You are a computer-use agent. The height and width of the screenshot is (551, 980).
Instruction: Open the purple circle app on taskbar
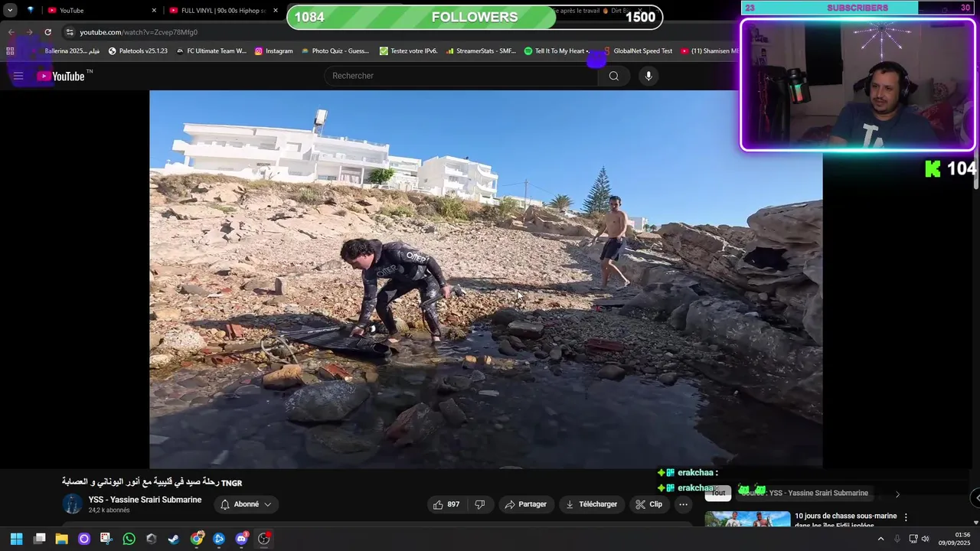click(84, 539)
